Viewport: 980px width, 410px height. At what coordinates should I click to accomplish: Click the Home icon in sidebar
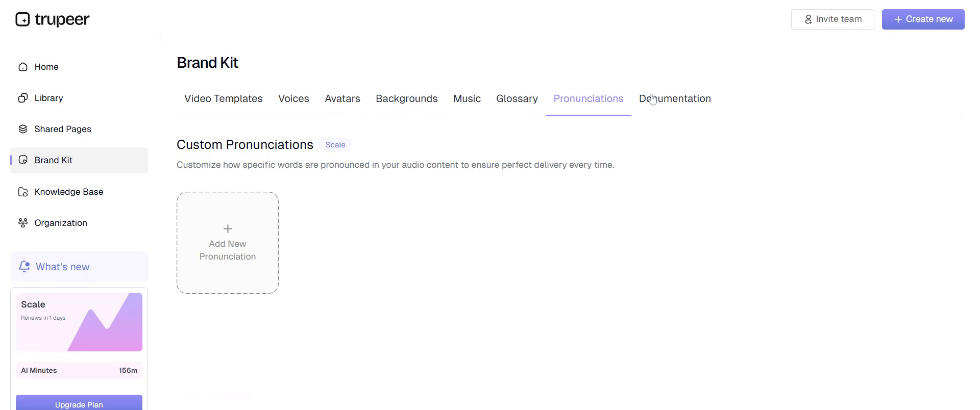coord(23,67)
